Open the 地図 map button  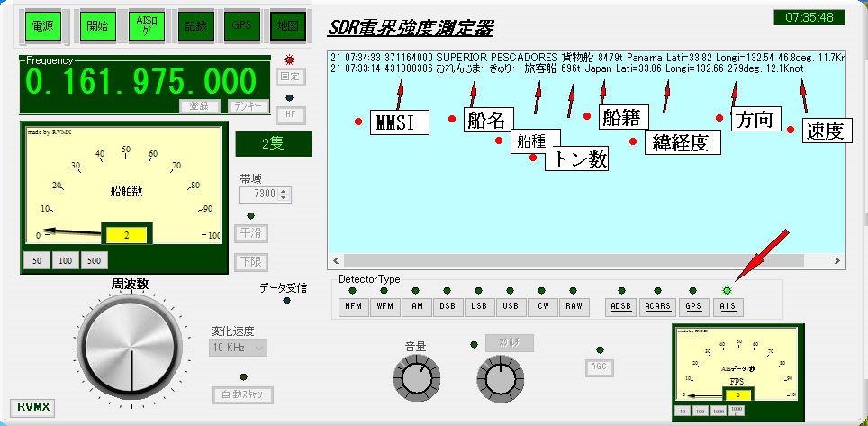coord(288,26)
